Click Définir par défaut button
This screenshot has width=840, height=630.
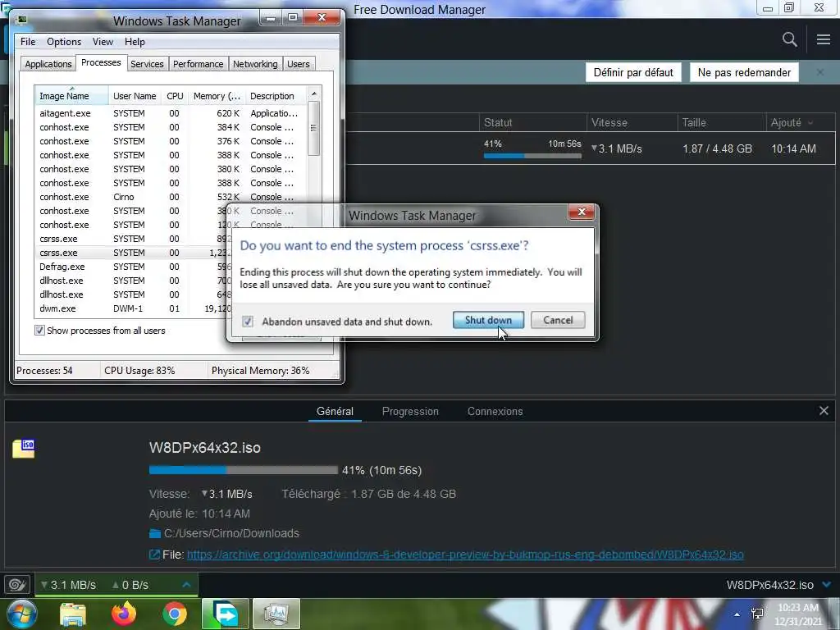(633, 72)
